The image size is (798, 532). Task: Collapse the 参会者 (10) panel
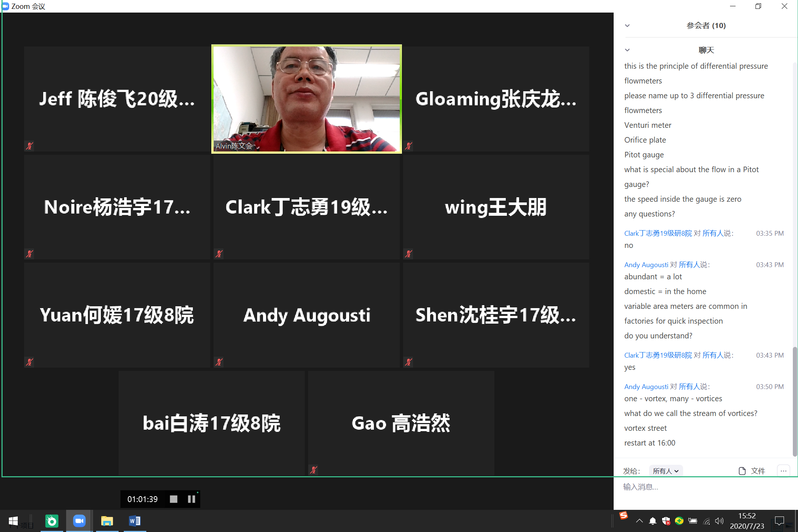[627, 25]
